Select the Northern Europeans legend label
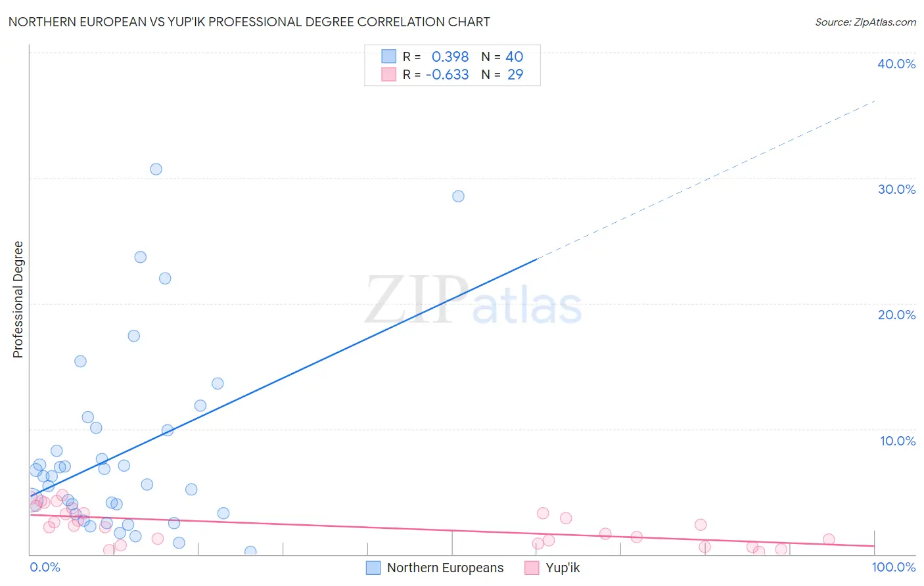924x586 pixels. click(445, 568)
